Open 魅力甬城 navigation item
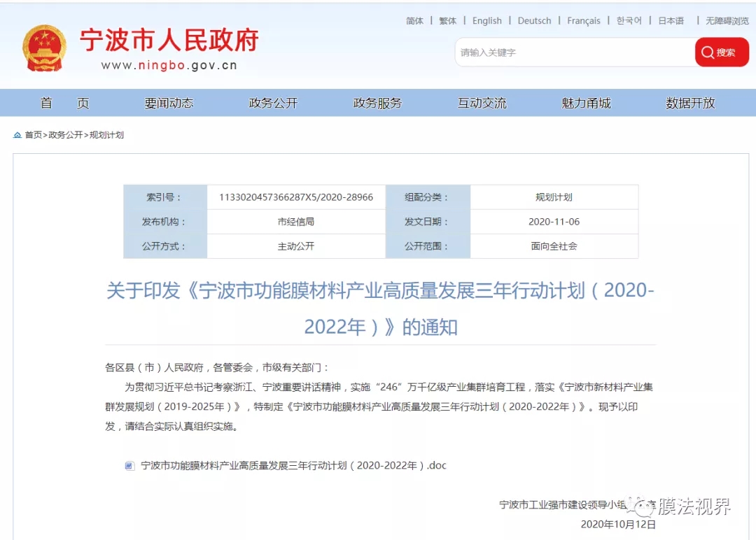Image resolution: width=756 pixels, height=540 pixels. pyautogui.click(x=586, y=103)
